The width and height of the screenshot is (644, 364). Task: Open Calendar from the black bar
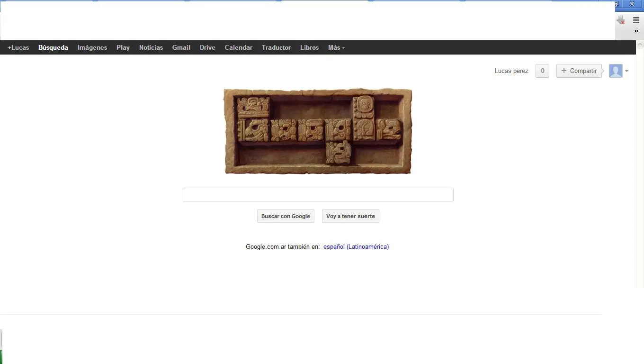click(239, 47)
